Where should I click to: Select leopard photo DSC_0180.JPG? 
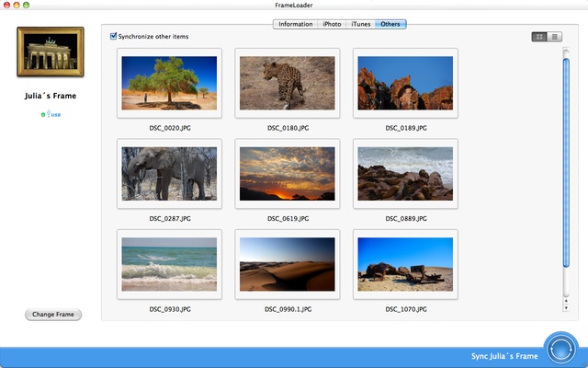point(288,83)
